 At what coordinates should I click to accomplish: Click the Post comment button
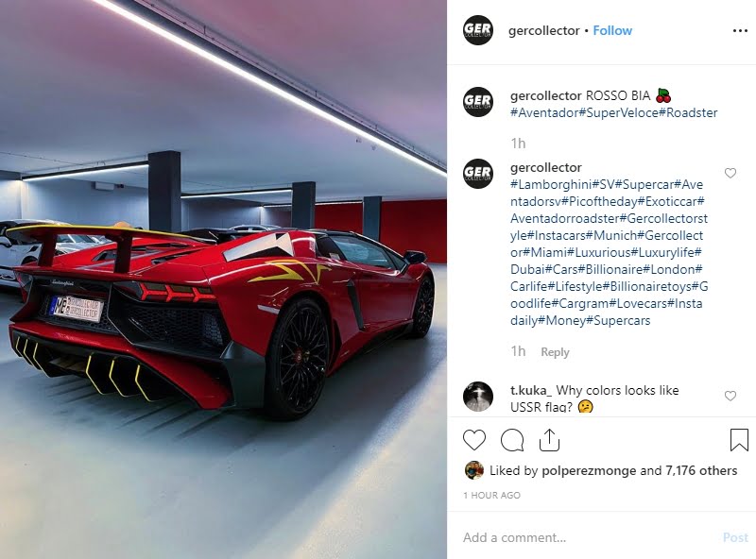(735, 537)
